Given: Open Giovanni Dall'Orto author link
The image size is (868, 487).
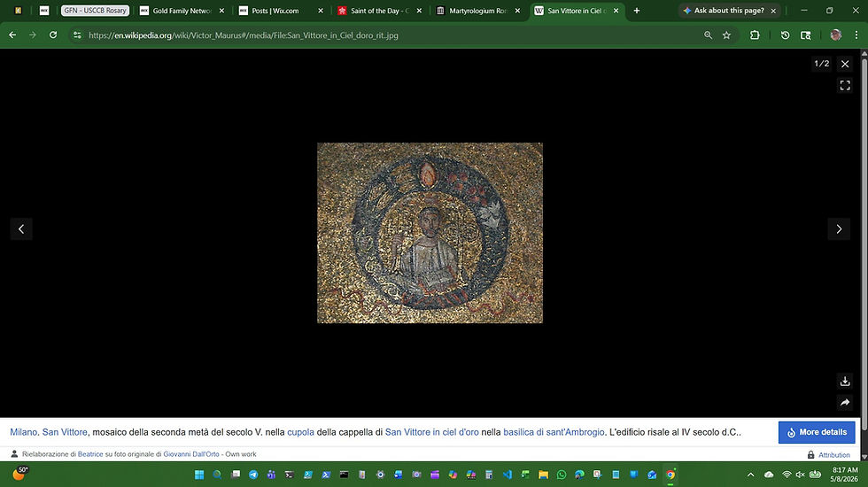Looking at the screenshot, I should point(191,454).
